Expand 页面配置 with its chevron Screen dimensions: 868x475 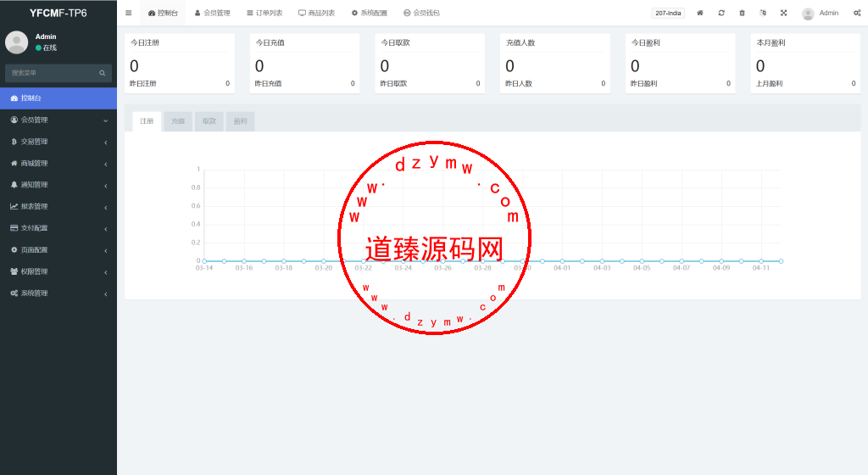tap(106, 250)
